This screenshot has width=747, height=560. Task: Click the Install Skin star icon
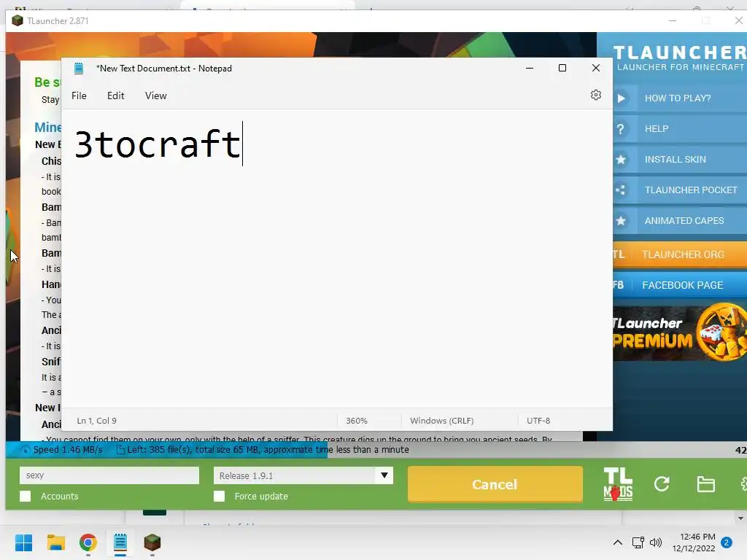(x=621, y=160)
